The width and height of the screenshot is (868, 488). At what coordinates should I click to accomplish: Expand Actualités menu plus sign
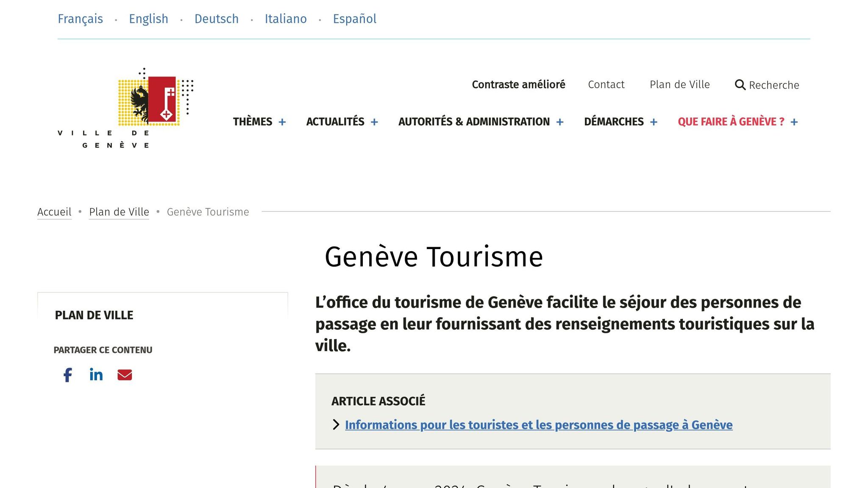pos(374,122)
